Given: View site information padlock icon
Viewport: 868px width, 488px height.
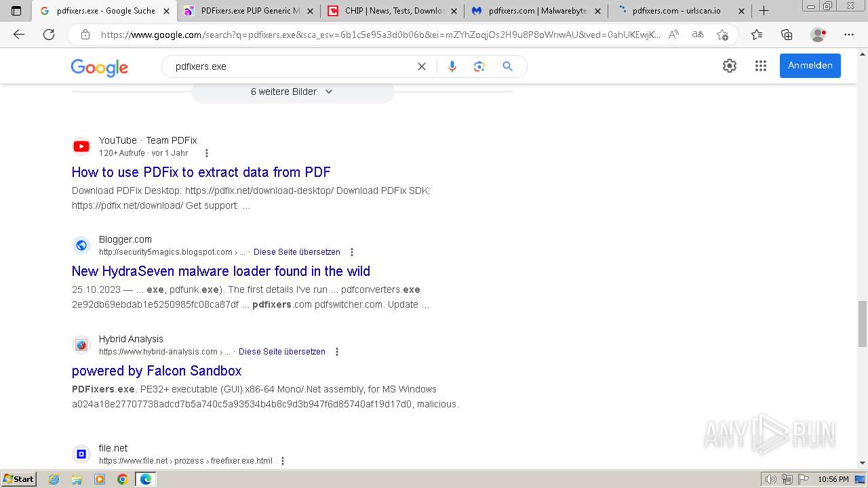Looking at the screenshot, I should coord(85,35).
